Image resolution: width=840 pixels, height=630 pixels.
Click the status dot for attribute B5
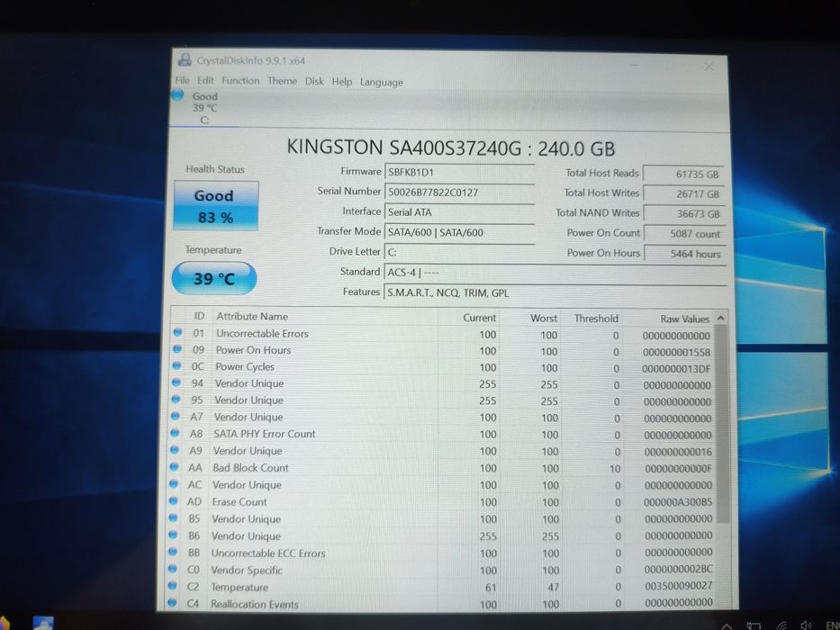click(173, 518)
